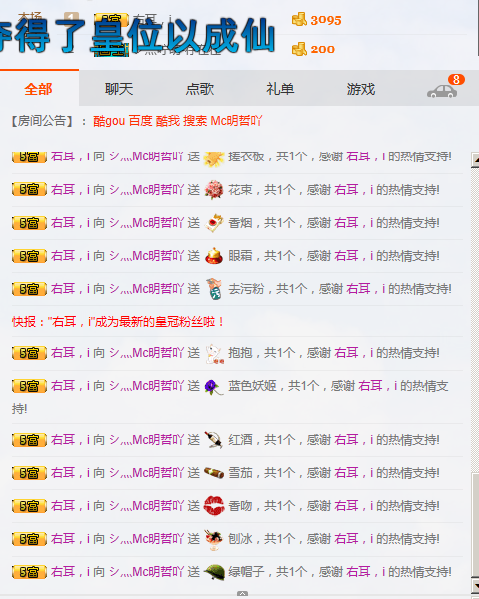Click recipient シ灬Mc明哲吖 in 刨冰 row
The image size is (479, 599).
pos(147,539)
